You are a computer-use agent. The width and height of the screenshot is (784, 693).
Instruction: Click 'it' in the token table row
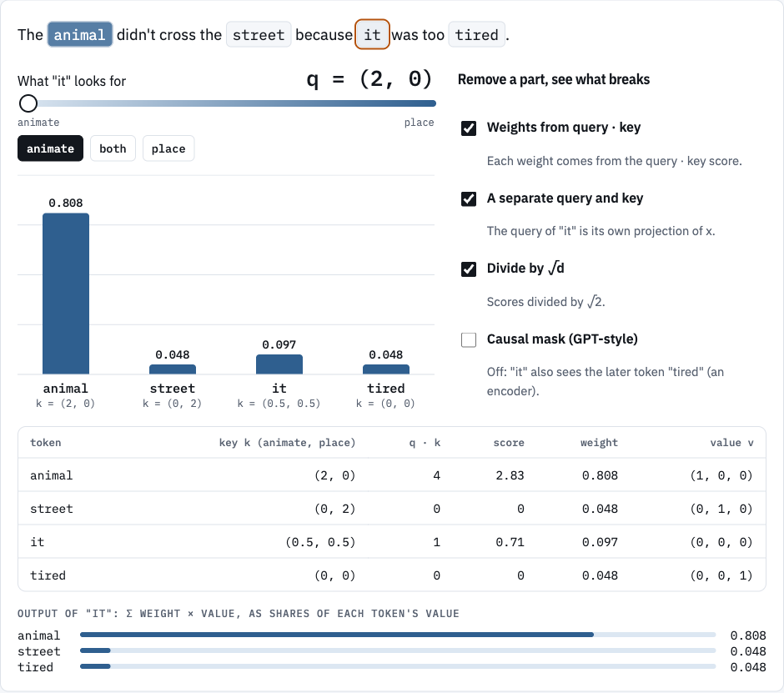click(37, 542)
